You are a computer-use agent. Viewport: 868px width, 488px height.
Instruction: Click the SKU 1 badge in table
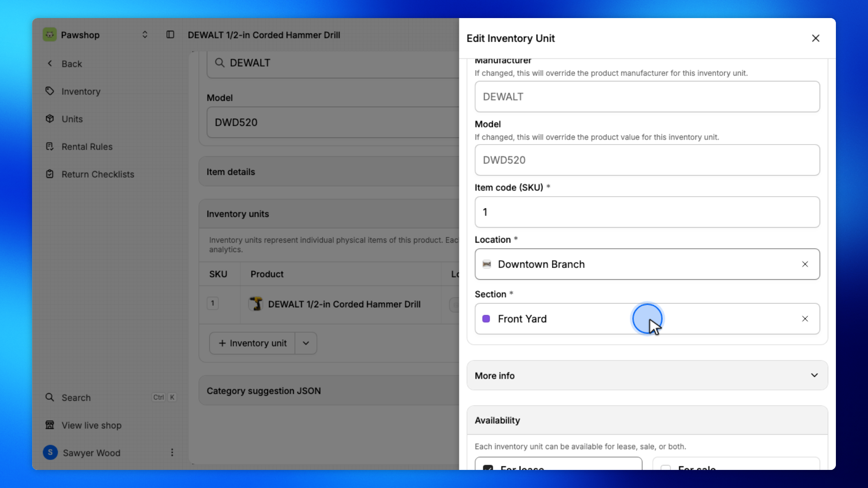click(x=212, y=303)
